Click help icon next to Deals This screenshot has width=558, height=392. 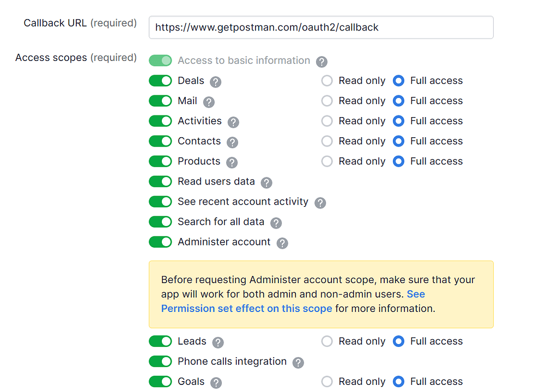tap(216, 82)
